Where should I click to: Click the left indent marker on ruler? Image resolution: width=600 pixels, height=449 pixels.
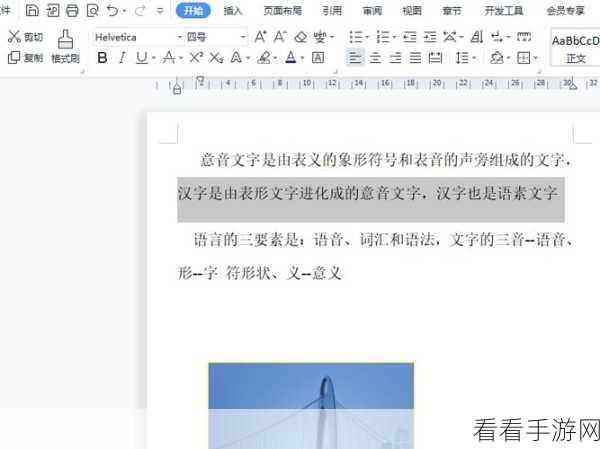[x=177, y=90]
